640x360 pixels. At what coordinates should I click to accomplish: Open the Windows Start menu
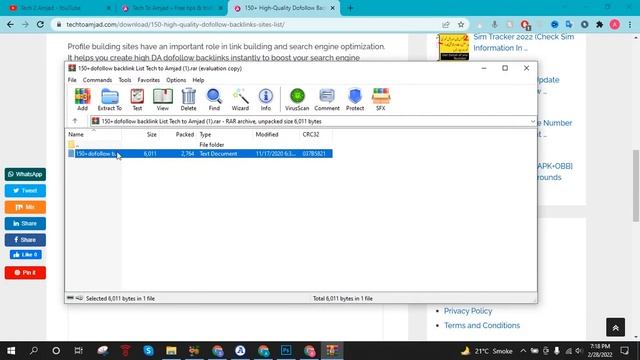point(11,351)
